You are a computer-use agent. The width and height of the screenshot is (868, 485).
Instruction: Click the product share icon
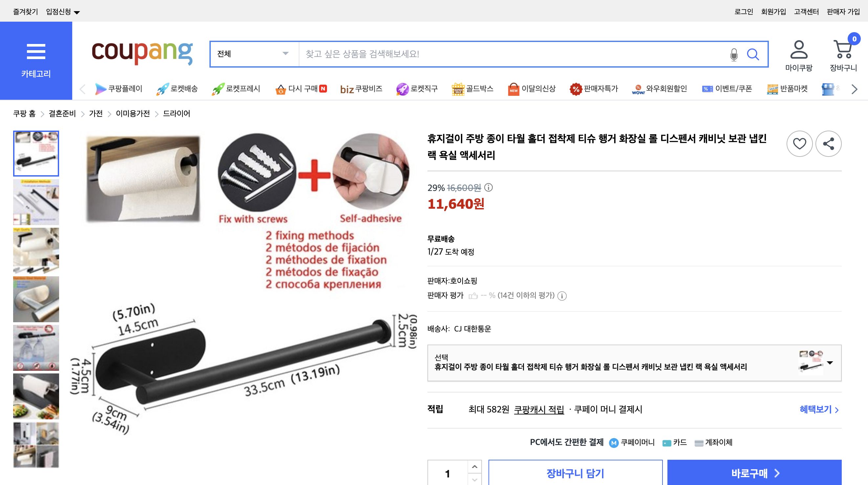(829, 144)
